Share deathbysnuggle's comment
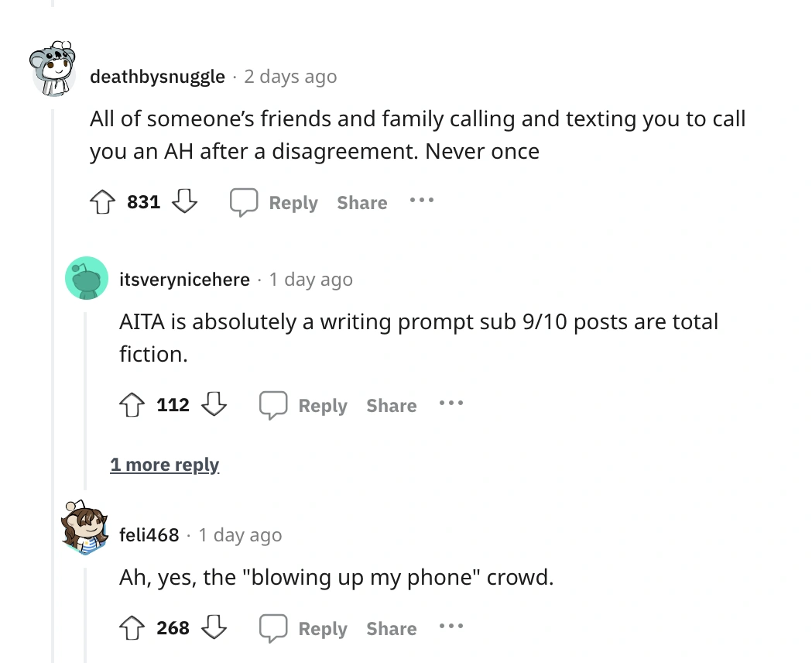Image resolution: width=812 pixels, height=663 pixels. (361, 203)
